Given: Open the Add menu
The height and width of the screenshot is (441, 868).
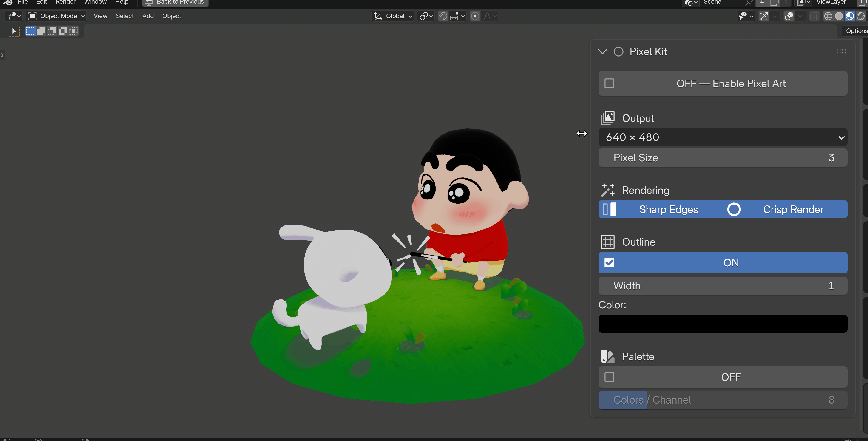Looking at the screenshot, I should point(148,16).
